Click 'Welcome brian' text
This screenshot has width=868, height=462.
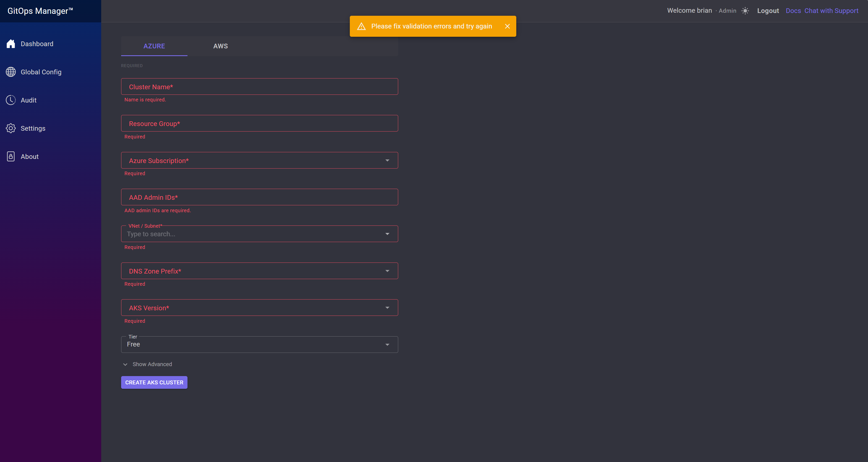689,11
